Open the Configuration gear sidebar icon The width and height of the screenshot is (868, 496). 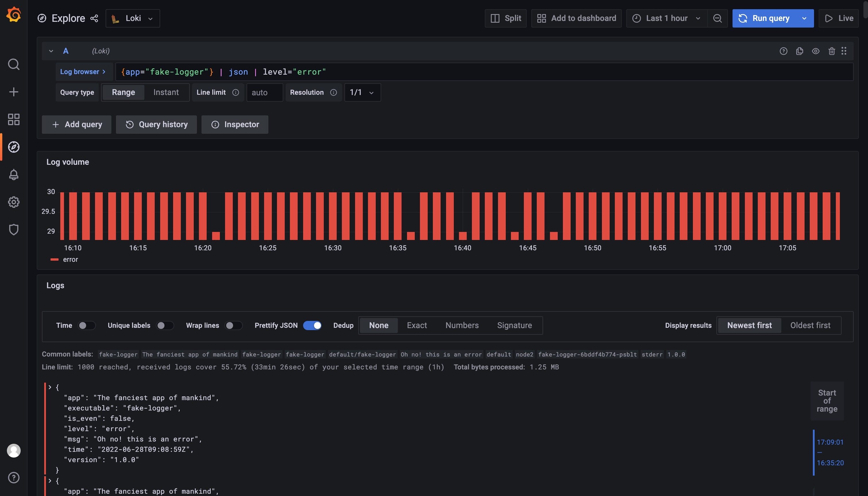click(13, 202)
